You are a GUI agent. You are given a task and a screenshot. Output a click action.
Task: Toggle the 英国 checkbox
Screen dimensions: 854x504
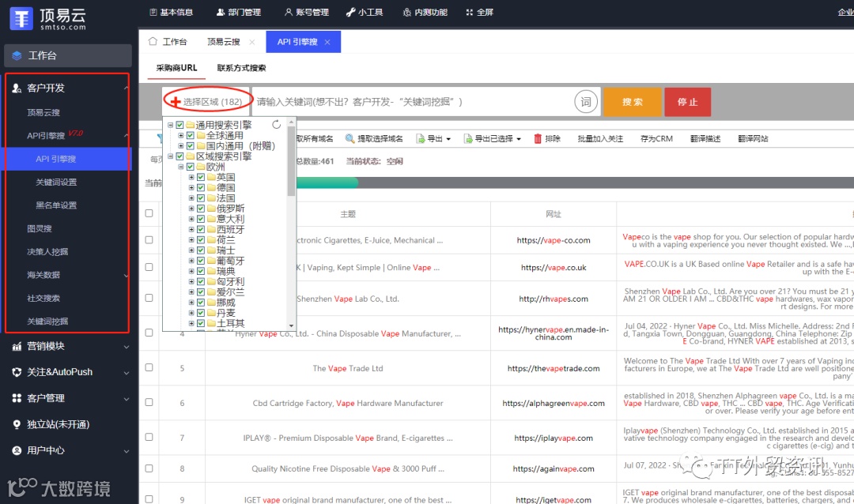tap(200, 177)
